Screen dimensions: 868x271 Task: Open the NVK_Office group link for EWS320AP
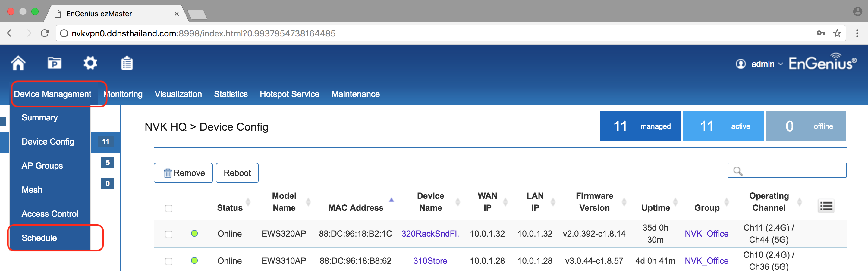(x=706, y=234)
